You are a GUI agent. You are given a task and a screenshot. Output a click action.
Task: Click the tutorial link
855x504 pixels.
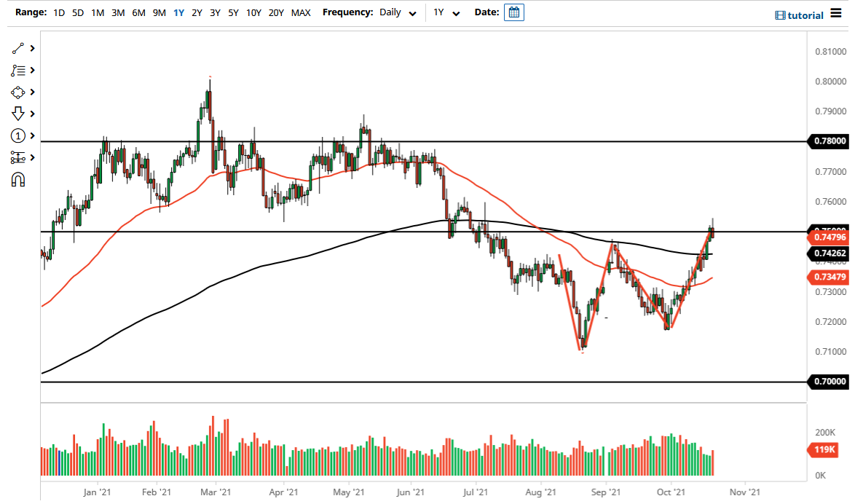pos(804,15)
